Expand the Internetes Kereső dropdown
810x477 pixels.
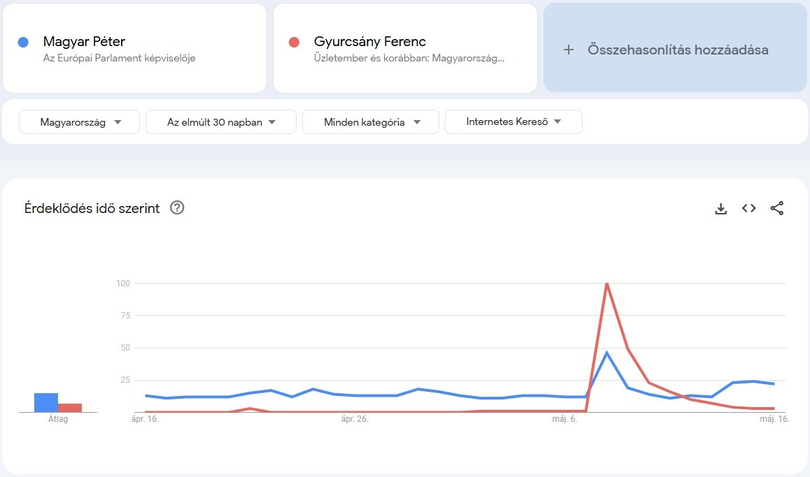(x=513, y=122)
